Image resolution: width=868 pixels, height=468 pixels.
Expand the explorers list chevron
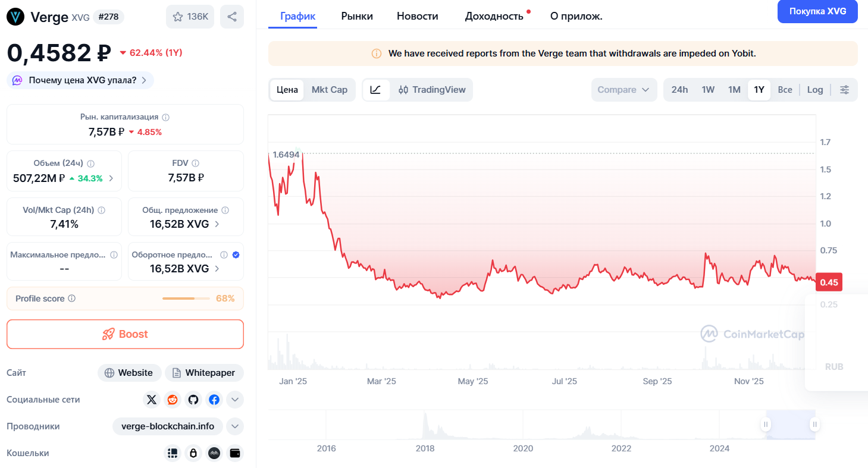(x=235, y=426)
